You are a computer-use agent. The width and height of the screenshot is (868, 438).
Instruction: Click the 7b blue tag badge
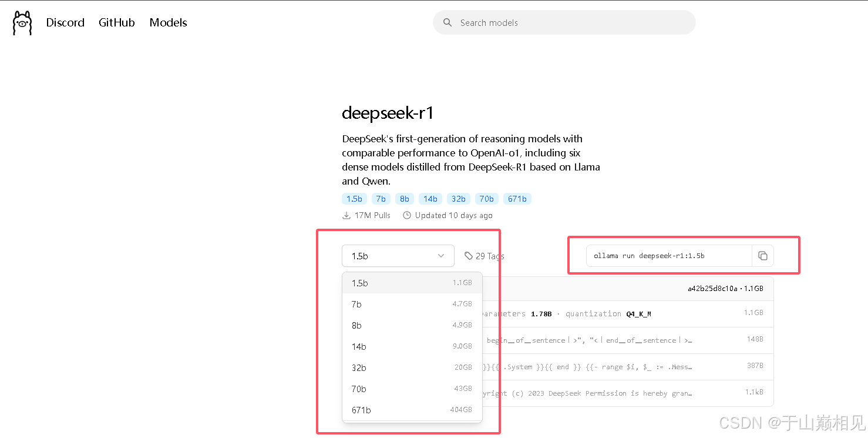pos(381,199)
